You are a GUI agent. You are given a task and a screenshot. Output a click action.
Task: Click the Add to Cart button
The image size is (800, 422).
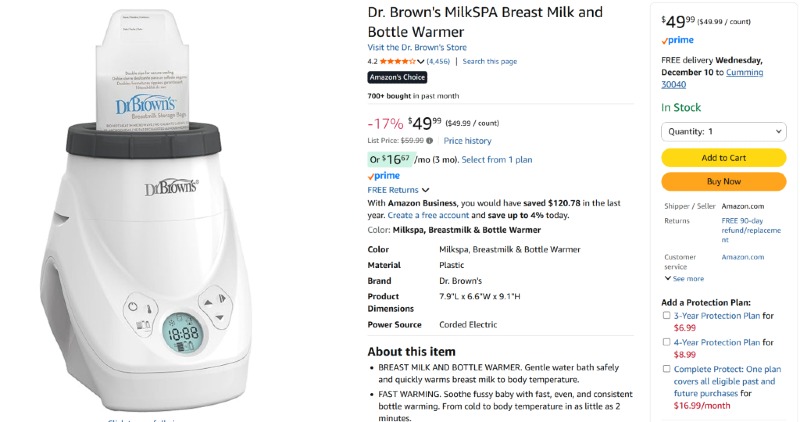724,158
